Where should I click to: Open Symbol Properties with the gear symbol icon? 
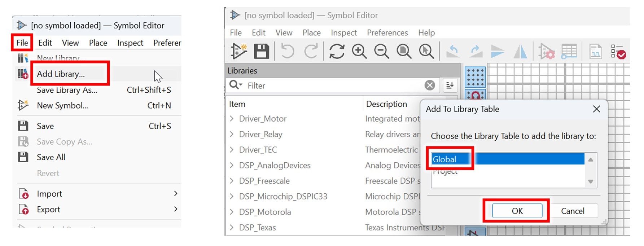point(546,51)
